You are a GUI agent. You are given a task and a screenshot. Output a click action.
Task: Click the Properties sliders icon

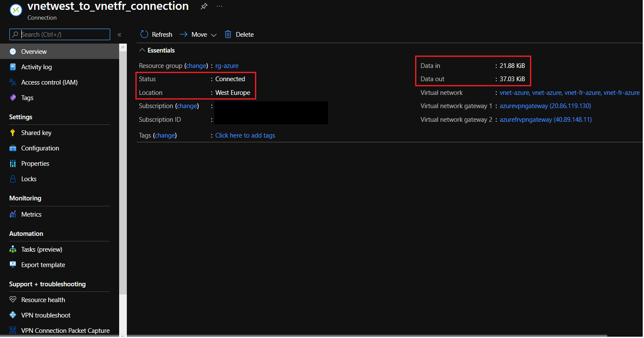tap(13, 164)
